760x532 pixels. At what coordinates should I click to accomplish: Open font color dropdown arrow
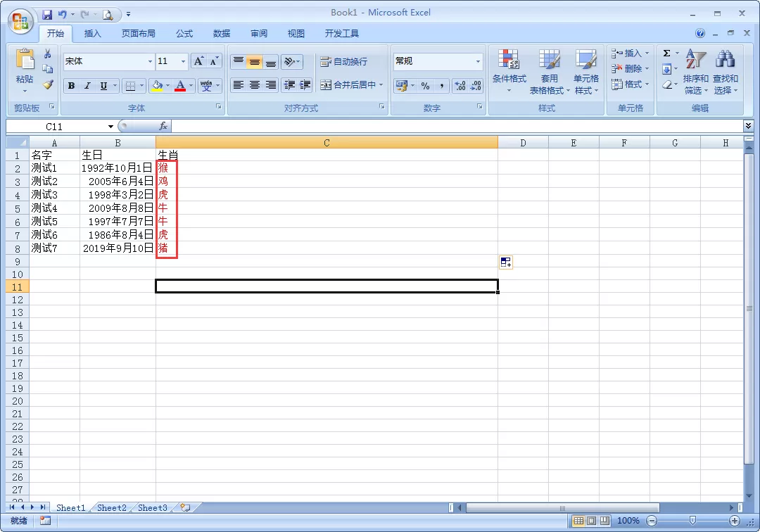pyautogui.click(x=191, y=86)
